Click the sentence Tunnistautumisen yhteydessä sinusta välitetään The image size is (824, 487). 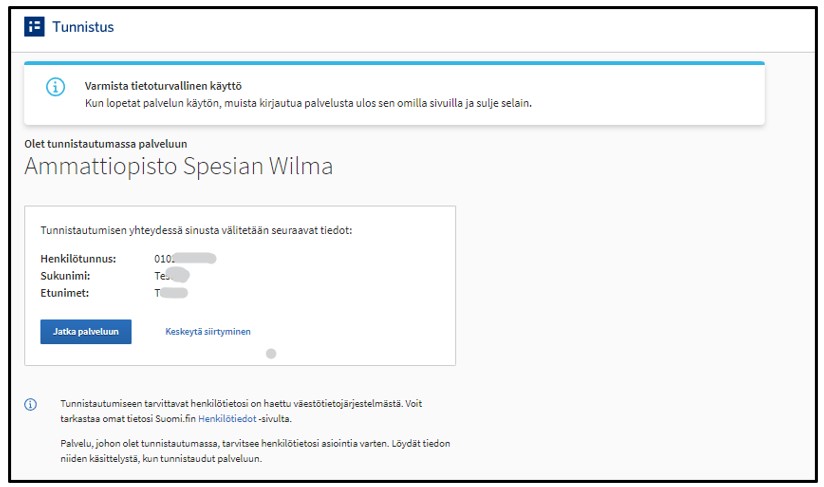pyautogui.click(x=196, y=230)
